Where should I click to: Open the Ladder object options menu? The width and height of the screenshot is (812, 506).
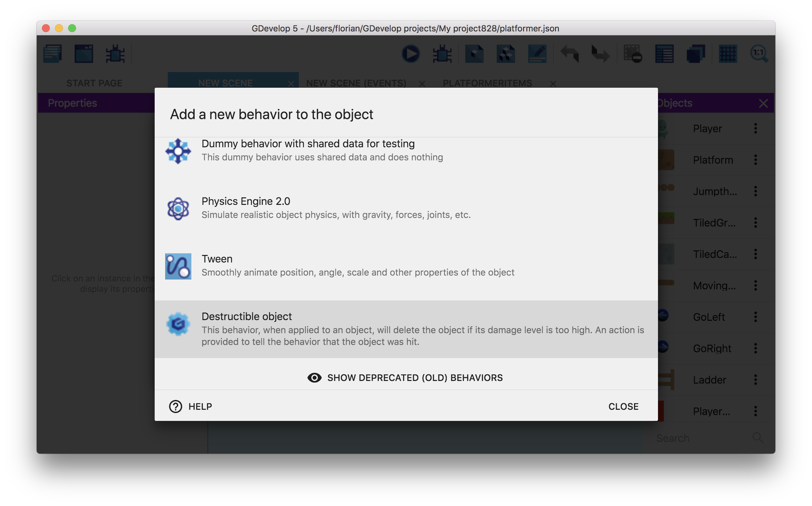(755, 380)
